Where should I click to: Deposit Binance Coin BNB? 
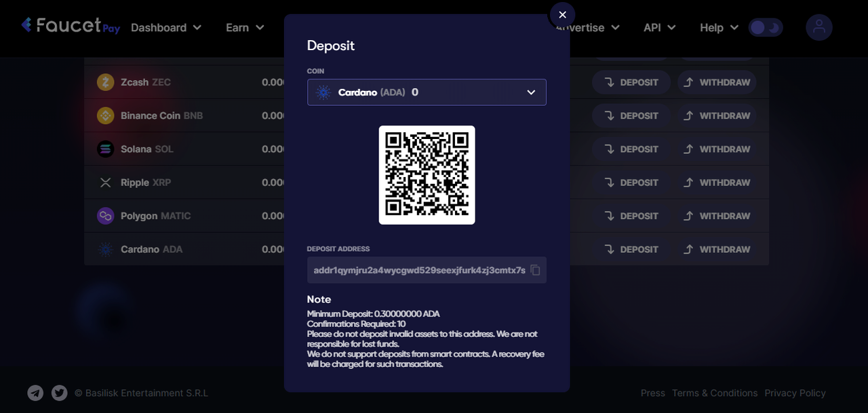tap(631, 115)
